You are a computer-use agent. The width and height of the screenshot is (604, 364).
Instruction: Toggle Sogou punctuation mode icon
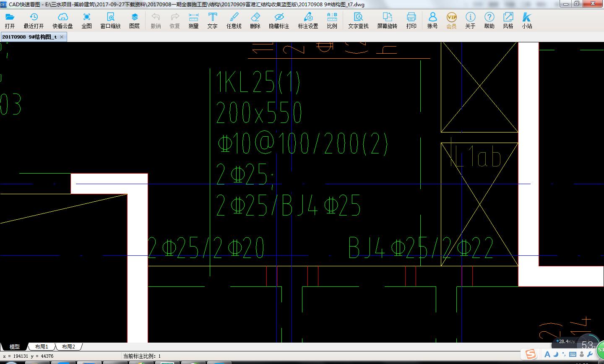tap(564, 354)
